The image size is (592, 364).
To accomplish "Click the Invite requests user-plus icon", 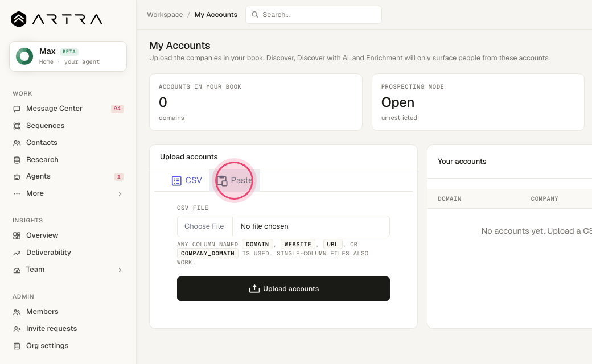I will point(17,329).
